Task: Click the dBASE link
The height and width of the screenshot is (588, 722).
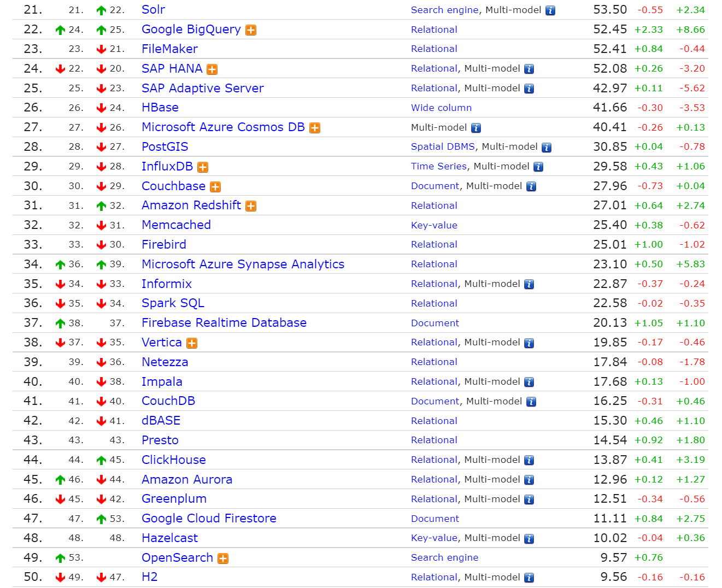Action: point(161,421)
